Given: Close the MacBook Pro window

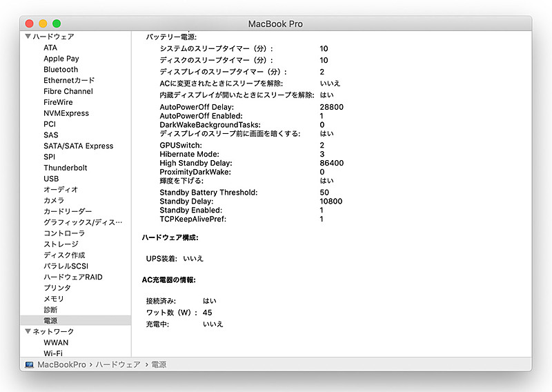Looking at the screenshot, I should [29, 23].
